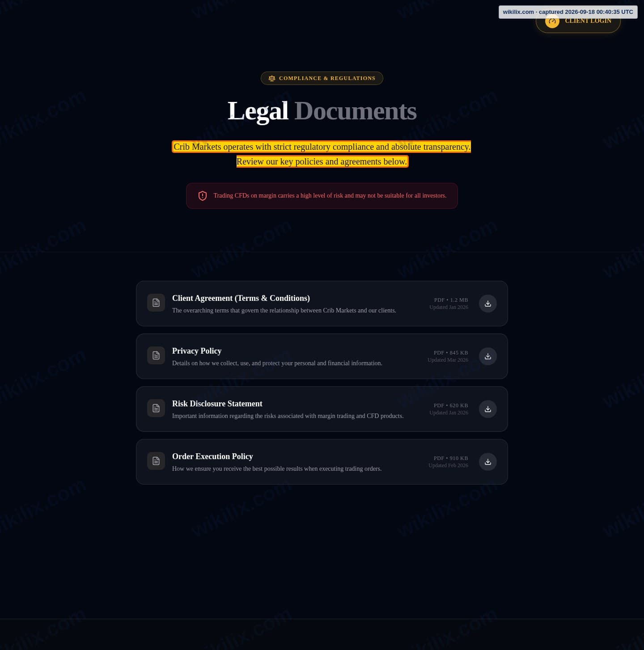Download the Order Execution Policy PDF
644x650 pixels.
coord(488,462)
